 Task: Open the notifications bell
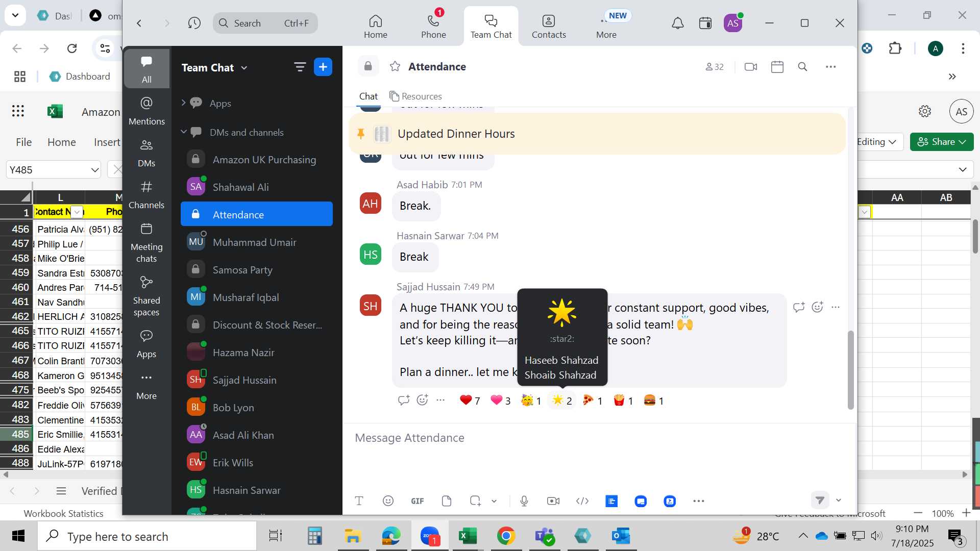(678, 23)
